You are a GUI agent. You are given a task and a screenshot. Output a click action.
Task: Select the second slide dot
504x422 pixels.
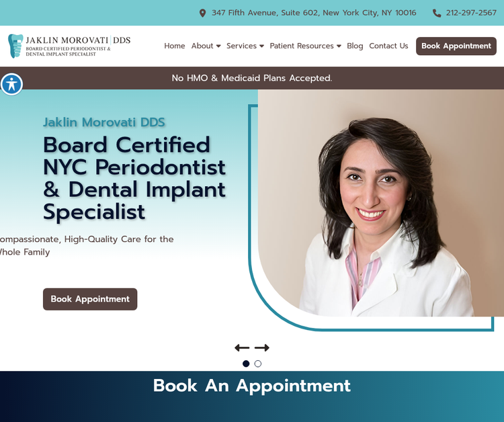[x=258, y=364]
